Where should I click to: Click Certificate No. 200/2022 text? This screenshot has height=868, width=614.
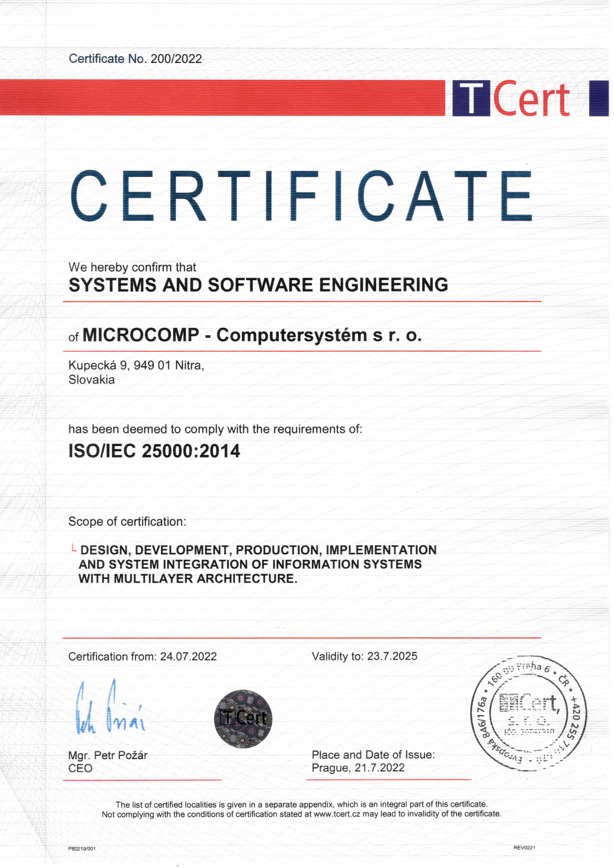pos(135,59)
